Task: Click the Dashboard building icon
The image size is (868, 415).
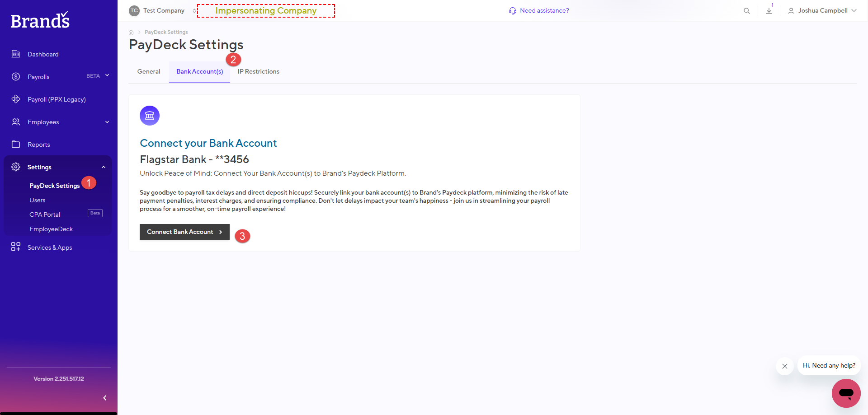Action: tap(16, 54)
